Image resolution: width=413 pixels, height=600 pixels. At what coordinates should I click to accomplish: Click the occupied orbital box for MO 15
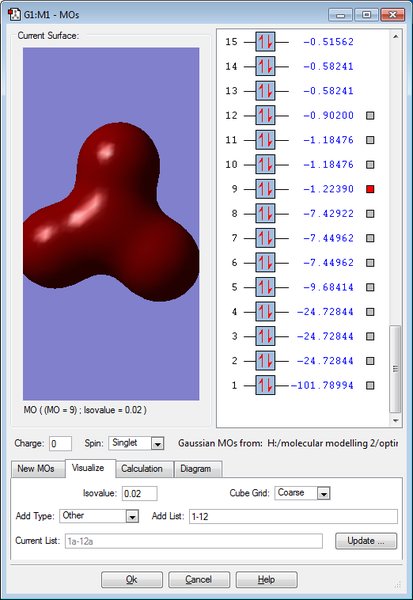265,42
